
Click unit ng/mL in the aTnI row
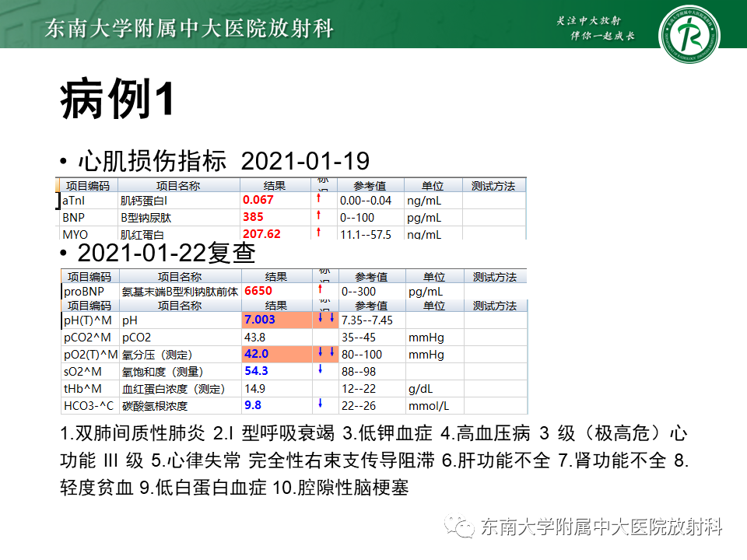coord(424,201)
